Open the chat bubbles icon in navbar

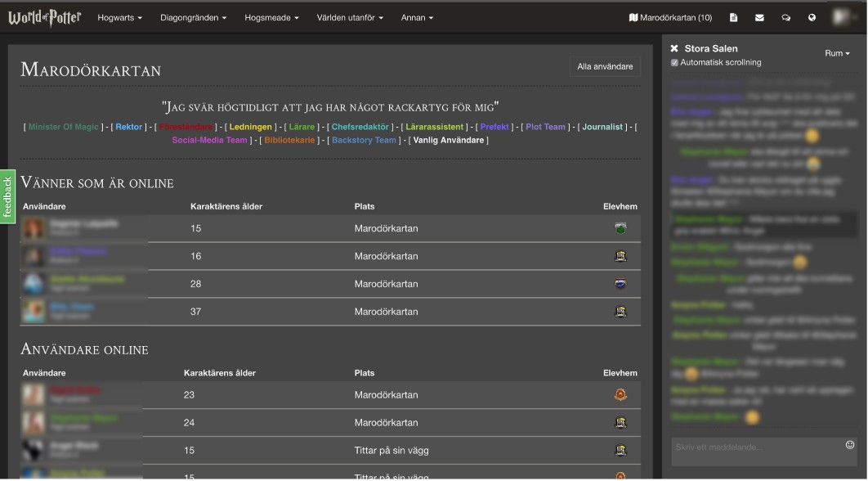[785, 17]
